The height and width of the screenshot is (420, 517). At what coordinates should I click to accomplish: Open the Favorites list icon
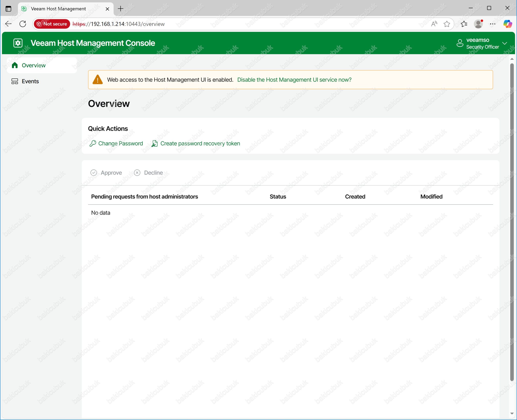click(464, 24)
